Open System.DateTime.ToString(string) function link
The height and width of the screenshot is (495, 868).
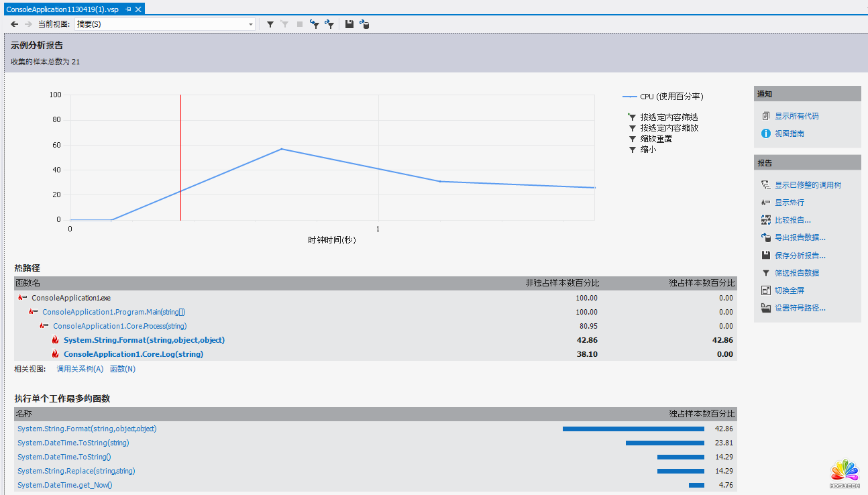73,443
